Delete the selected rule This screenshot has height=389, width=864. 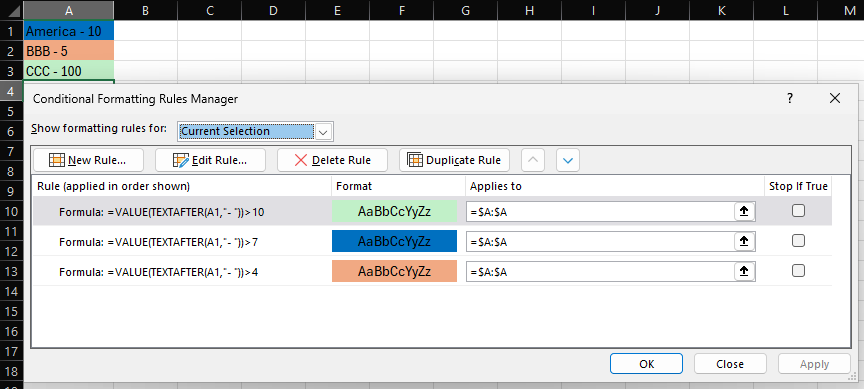click(332, 160)
